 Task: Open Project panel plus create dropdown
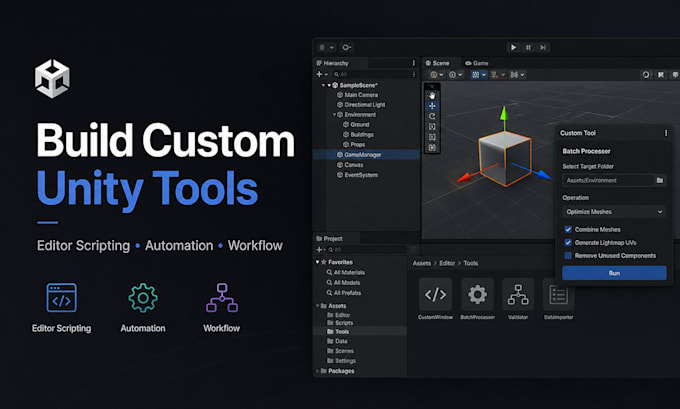(x=321, y=250)
